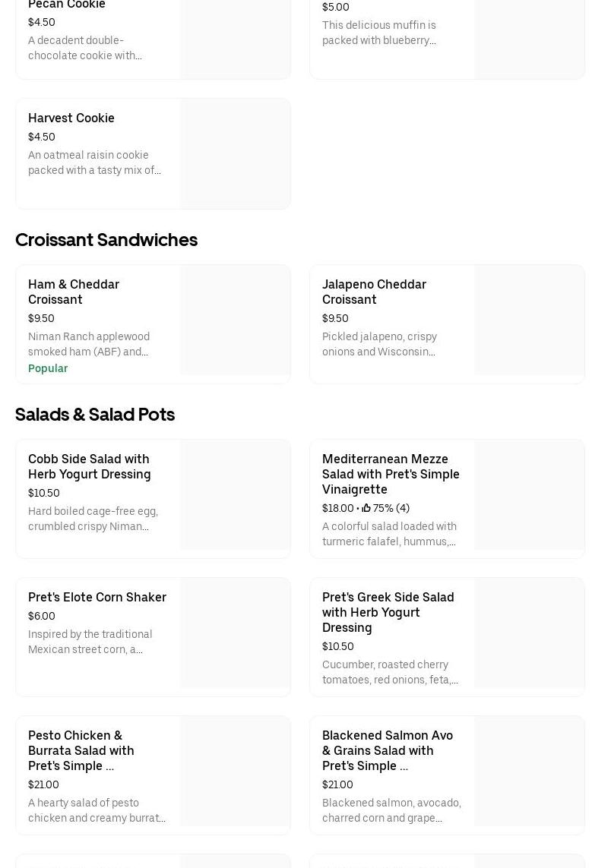Select Mediterranean Mezze Salad title

(391, 474)
